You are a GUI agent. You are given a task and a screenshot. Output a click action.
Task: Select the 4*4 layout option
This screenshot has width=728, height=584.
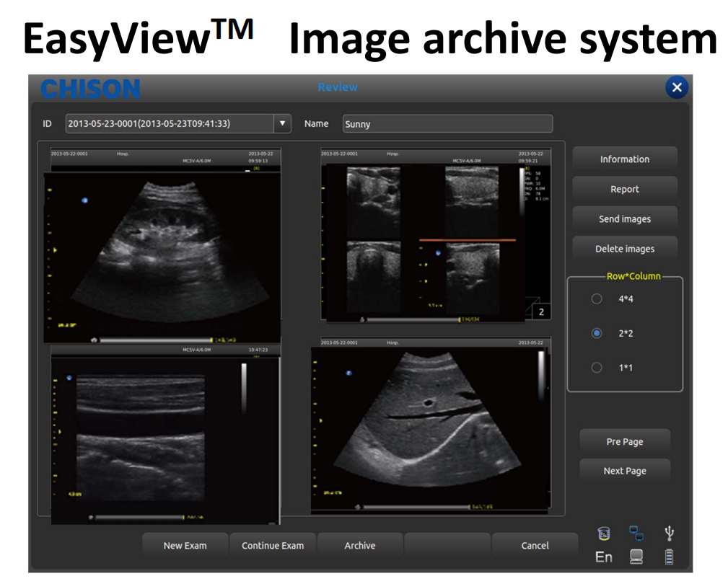(x=597, y=298)
